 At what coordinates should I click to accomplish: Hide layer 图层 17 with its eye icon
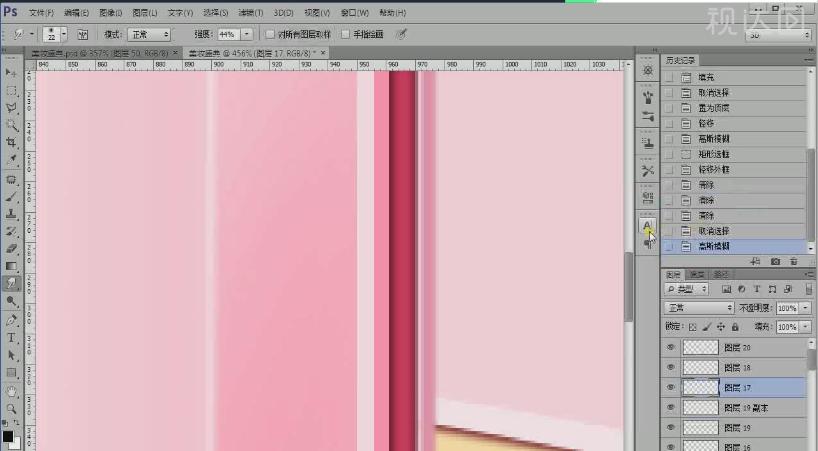coord(671,387)
